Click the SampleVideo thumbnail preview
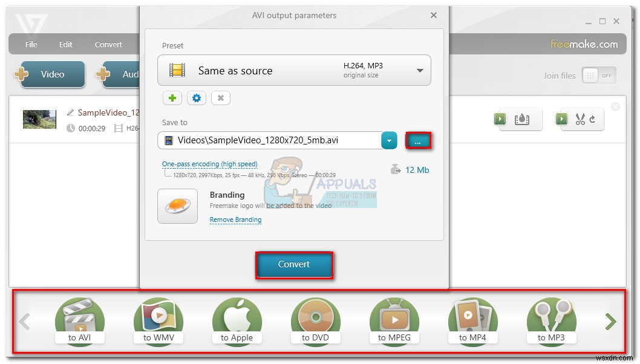Screen dimensions: 640x364 coord(39,119)
